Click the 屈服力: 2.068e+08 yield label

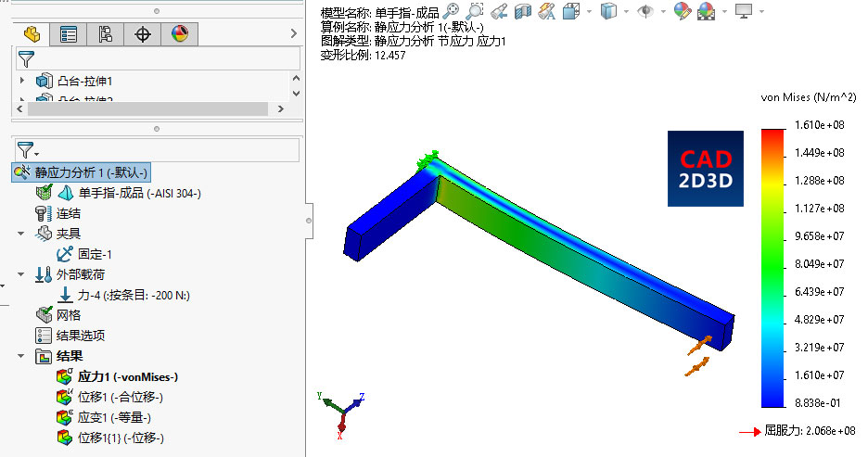810,430
